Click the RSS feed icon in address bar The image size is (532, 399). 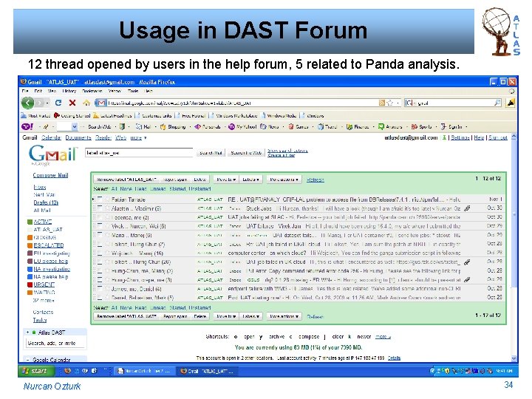[382, 103]
